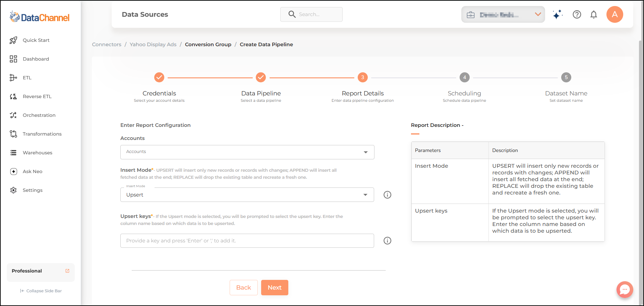Click the ETL pipeline icon
The height and width of the screenshot is (306, 644).
click(x=13, y=78)
